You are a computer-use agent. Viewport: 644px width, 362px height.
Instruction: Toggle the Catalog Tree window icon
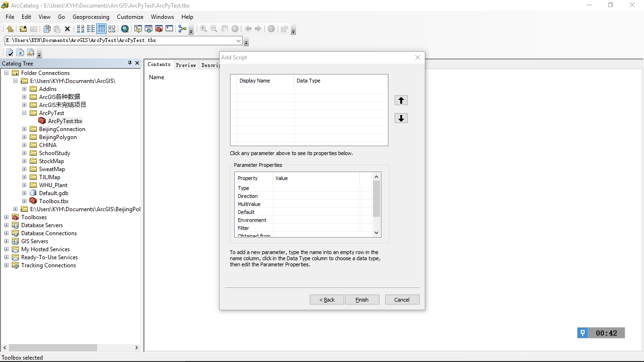point(138,29)
